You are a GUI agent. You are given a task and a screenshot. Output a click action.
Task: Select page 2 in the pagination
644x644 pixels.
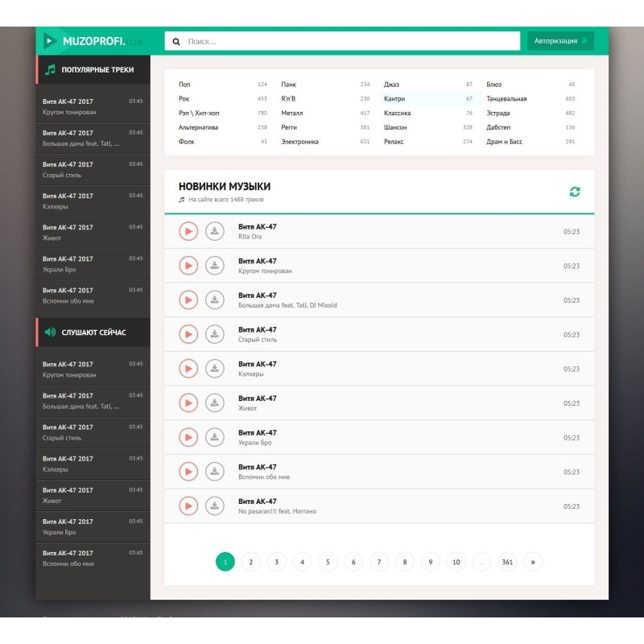pyautogui.click(x=250, y=562)
